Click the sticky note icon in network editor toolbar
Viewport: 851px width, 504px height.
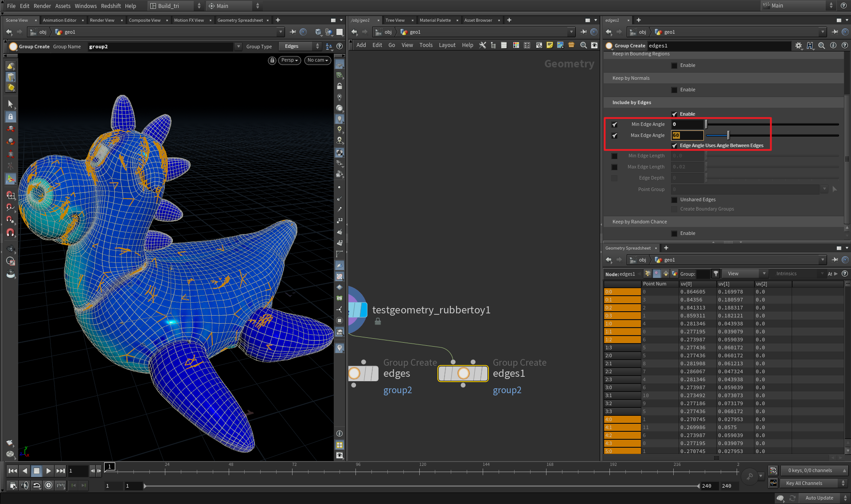coord(550,45)
